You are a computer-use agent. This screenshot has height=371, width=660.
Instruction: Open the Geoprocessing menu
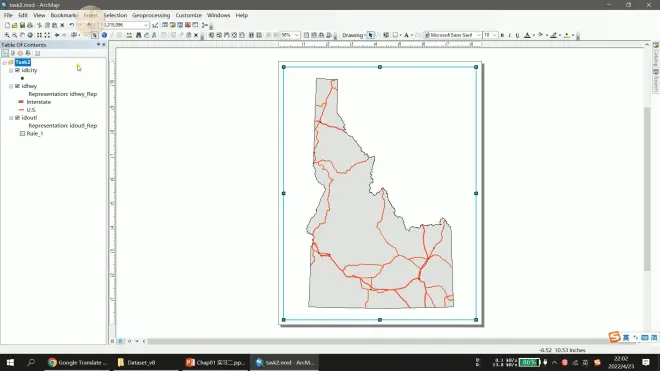(x=151, y=15)
